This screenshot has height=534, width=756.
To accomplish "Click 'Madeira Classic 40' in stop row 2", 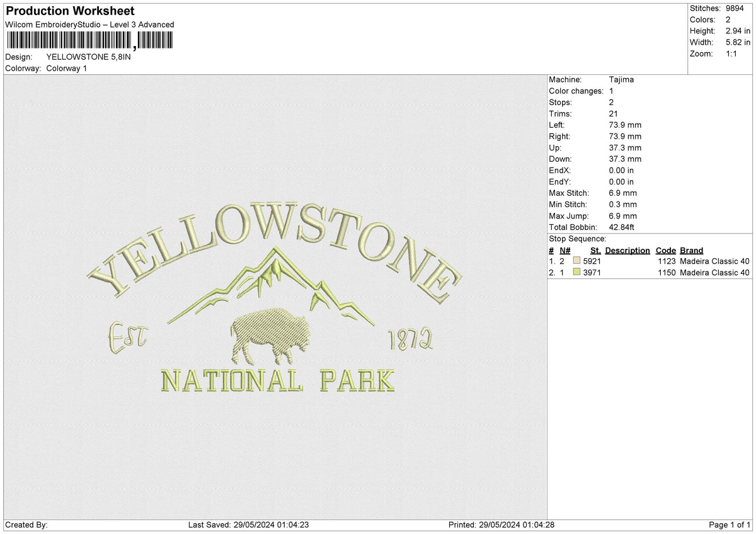I will (x=715, y=273).
